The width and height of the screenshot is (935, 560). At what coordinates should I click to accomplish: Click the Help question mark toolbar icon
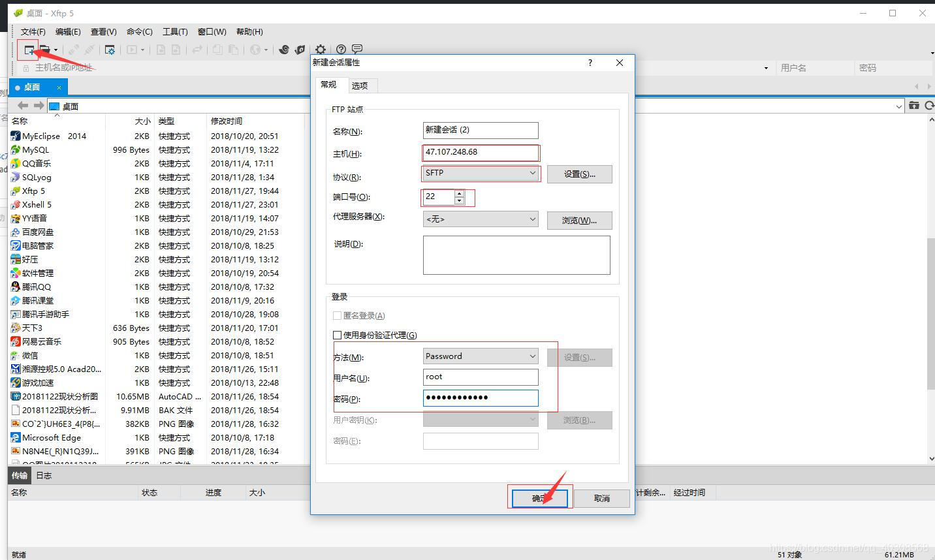pyautogui.click(x=341, y=50)
